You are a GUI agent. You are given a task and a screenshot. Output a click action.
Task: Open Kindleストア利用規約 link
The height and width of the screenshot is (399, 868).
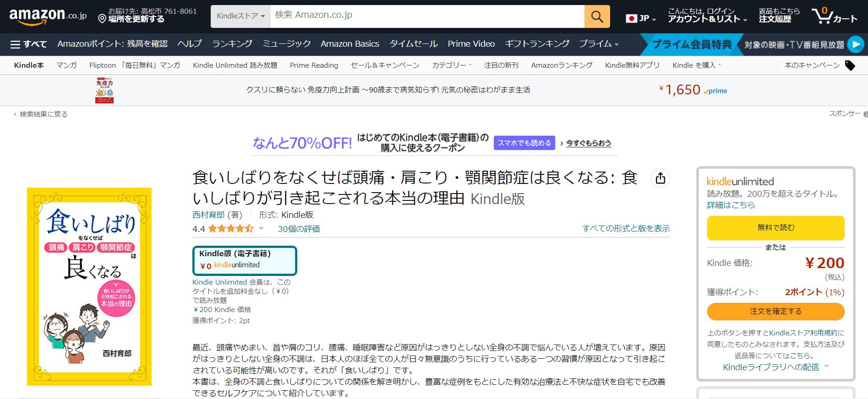point(803,333)
